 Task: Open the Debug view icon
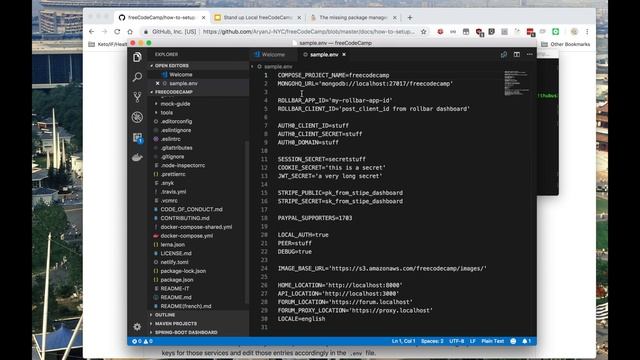pyautogui.click(x=137, y=117)
